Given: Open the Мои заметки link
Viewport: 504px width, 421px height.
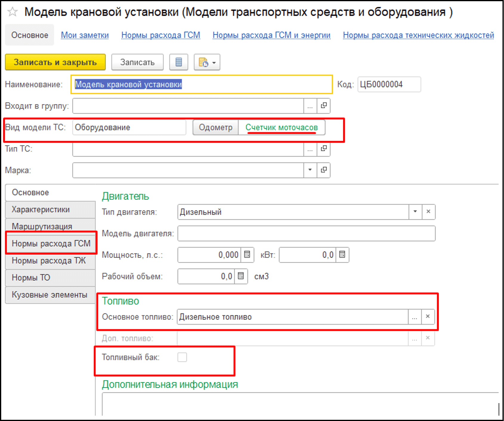Looking at the screenshot, I should 85,35.
